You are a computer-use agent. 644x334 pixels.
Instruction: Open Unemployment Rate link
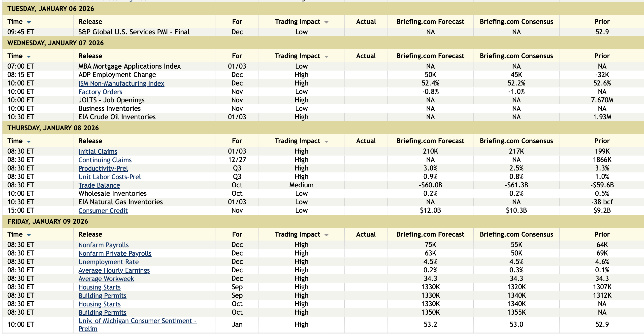(108, 262)
